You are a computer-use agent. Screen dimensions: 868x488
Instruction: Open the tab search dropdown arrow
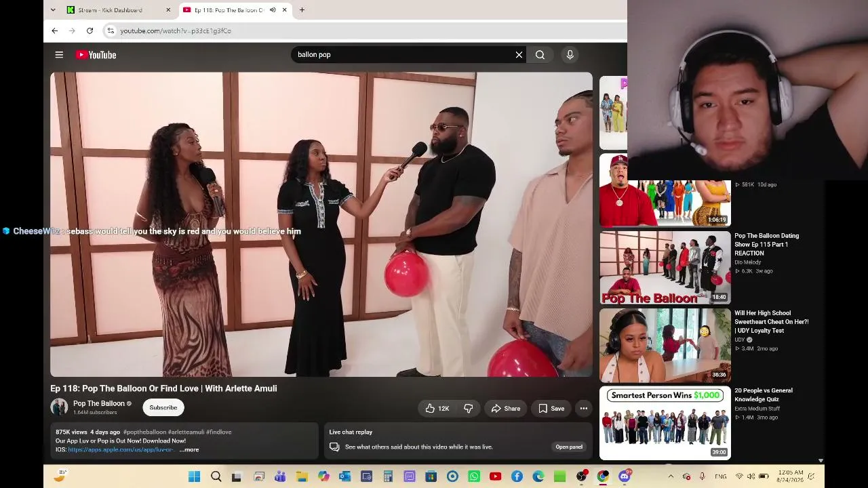click(54, 10)
